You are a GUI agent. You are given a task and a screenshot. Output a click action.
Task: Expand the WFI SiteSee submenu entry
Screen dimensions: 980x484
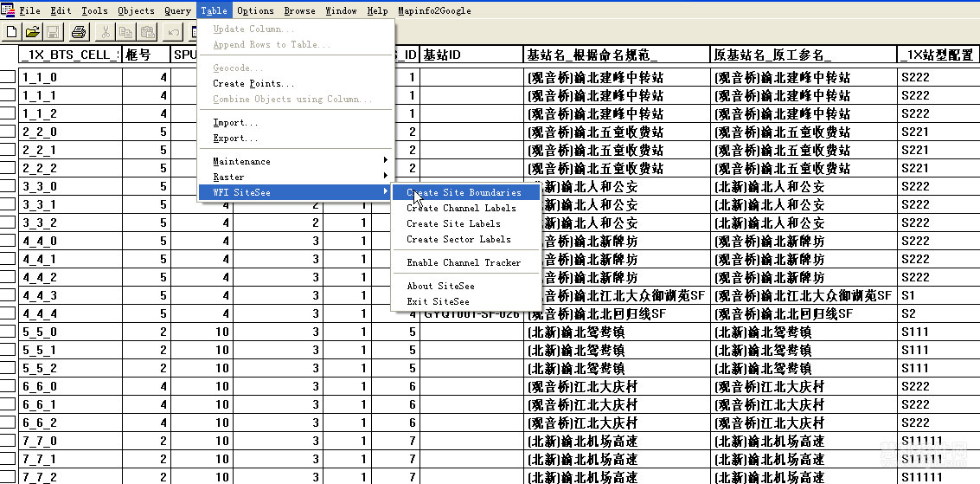(296, 192)
